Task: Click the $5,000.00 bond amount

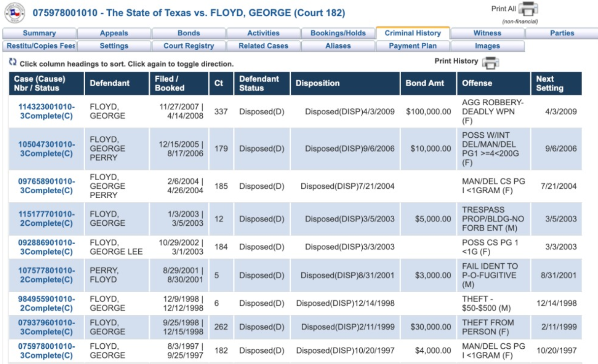Action: click(433, 219)
